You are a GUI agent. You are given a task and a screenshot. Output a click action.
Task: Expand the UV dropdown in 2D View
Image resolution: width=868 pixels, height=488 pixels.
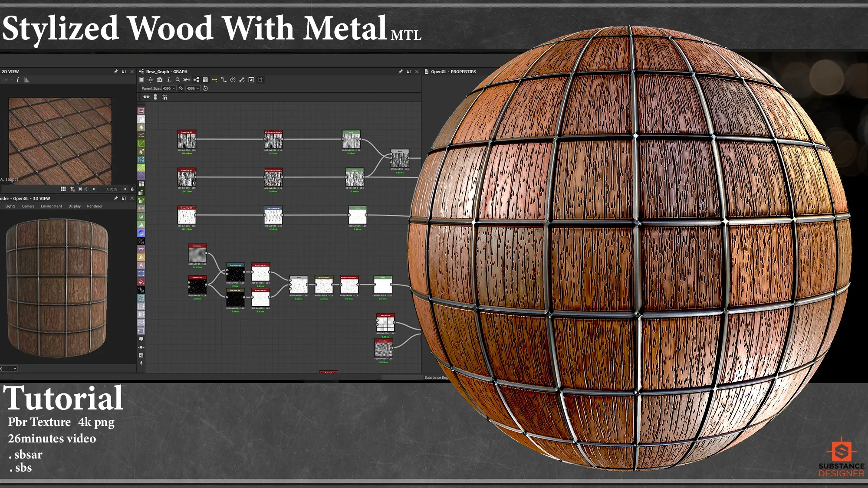pos(8,80)
